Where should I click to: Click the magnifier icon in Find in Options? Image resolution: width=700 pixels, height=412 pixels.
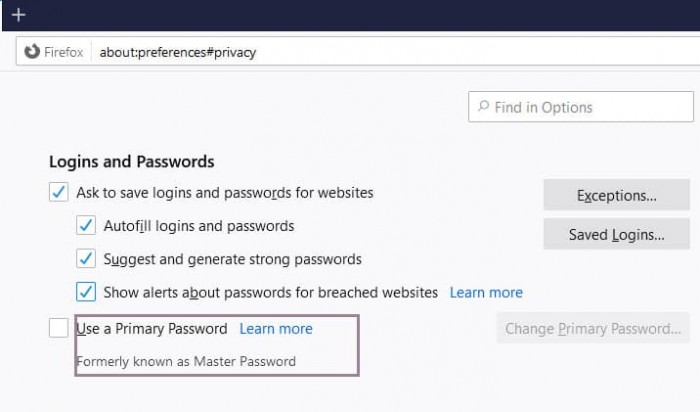(x=484, y=107)
